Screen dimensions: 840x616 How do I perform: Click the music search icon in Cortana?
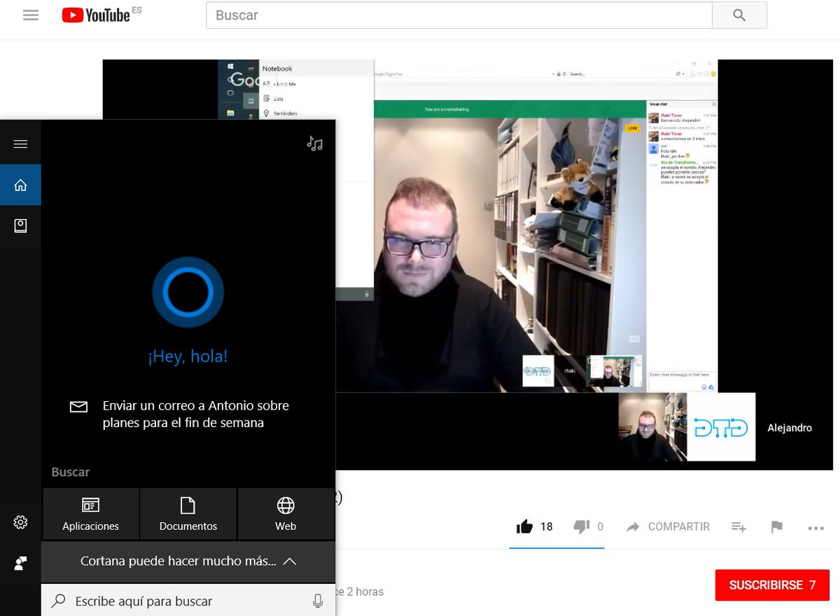pos(314,143)
